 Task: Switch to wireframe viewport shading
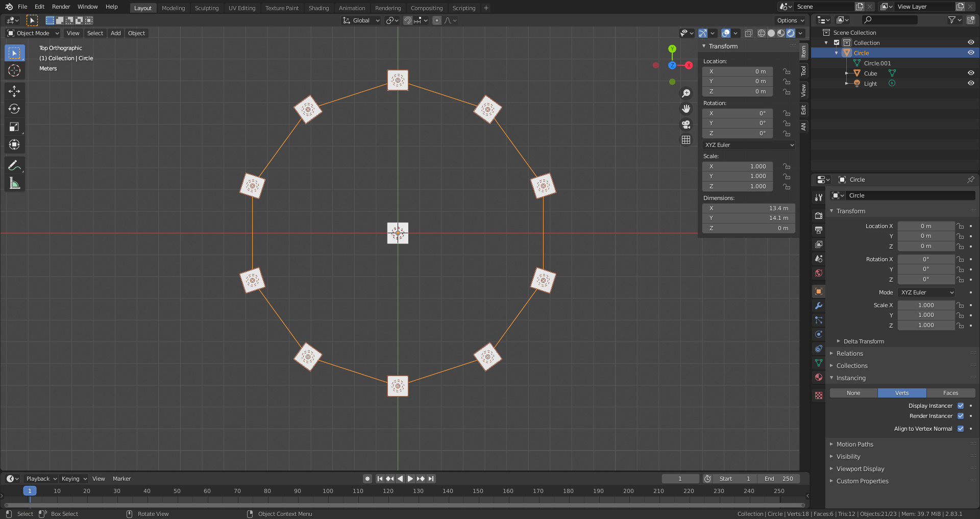tap(762, 33)
